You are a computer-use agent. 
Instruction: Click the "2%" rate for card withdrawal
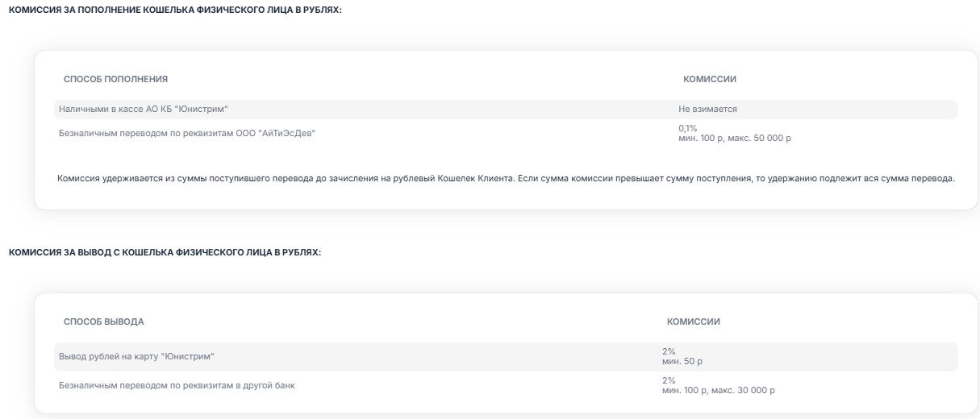click(669, 351)
